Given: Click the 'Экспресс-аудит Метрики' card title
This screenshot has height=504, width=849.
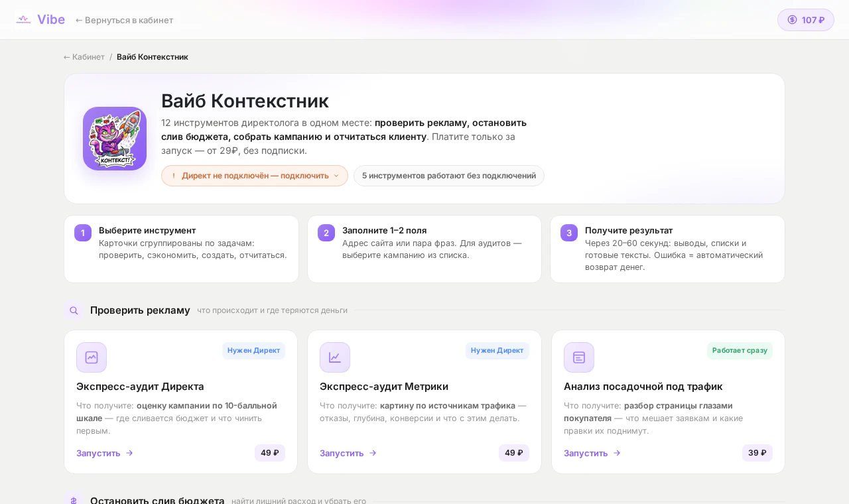Looking at the screenshot, I should point(384,387).
